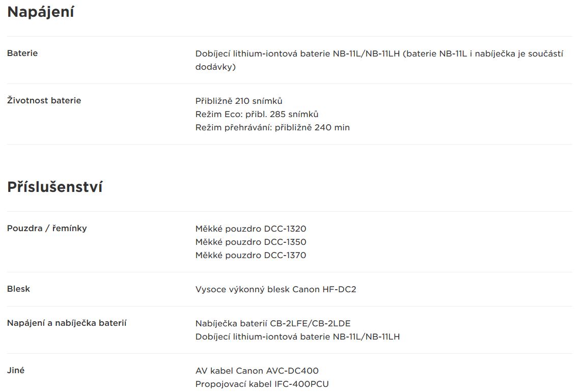Click Měkké pouzdro DCC-1350 entry
581x392 pixels.
click(x=251, y=242)
